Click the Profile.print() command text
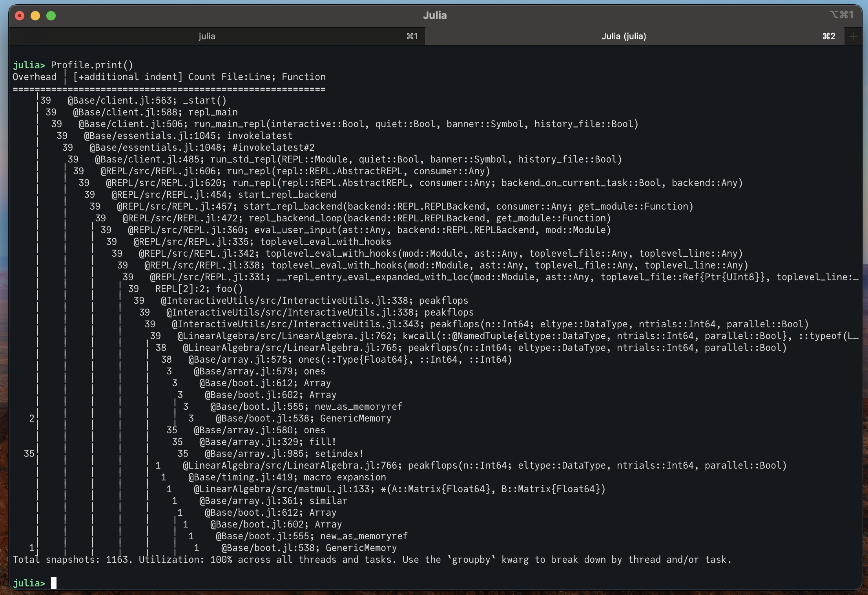Screen dimensions: 868x595 pos(92,65)
